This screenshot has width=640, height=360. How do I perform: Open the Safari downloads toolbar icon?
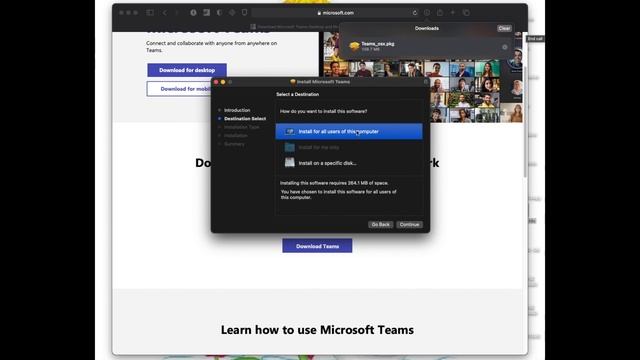point(427,13)
